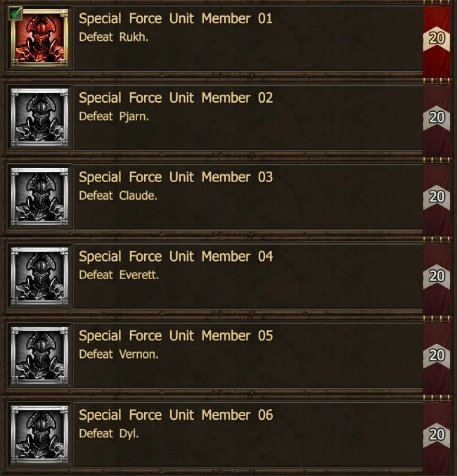Click the Defeat Dyl description text
This screenshot has height=476, width=457.
[x=109, y=434]
